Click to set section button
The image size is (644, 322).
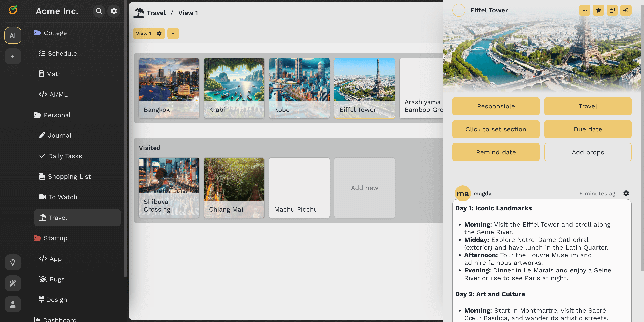(x=496, y=129)
